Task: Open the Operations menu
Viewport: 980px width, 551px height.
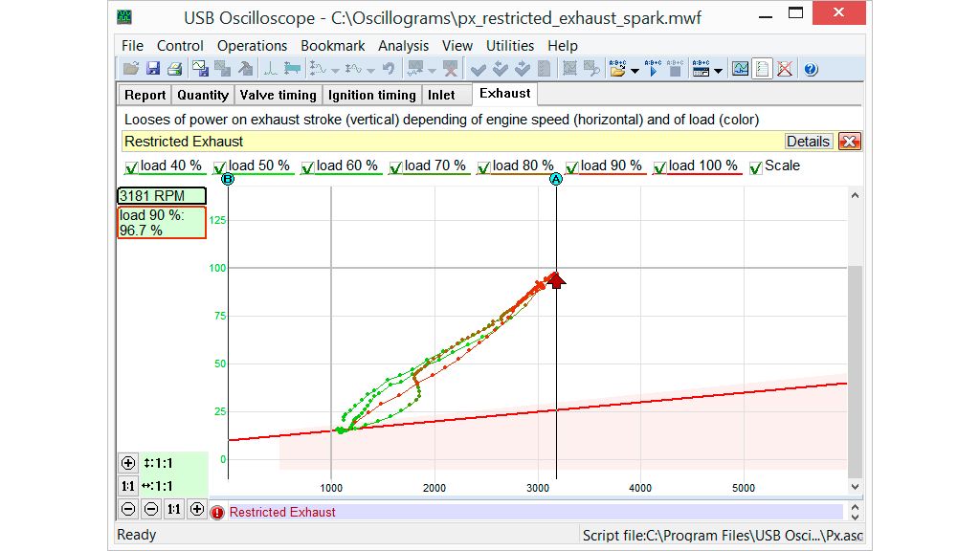Action: pyautogui.click(x=253, y=46)
